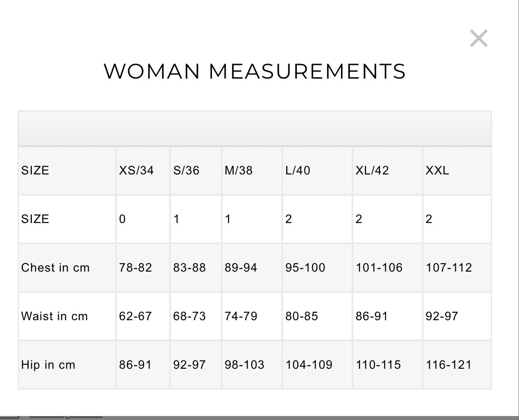The image size is (519, 420).
Task: Select the 107-112 chest measurement cell
Action: coord(449,268)
